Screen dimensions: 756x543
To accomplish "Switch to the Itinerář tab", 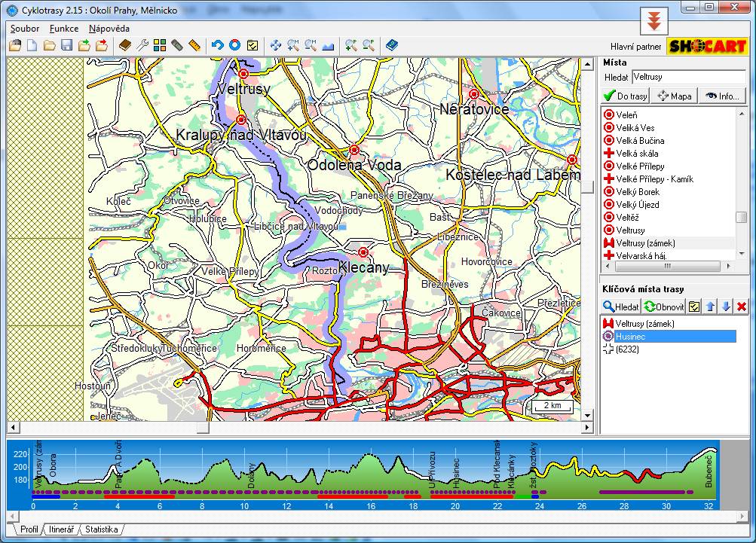I will coord(60,529).
